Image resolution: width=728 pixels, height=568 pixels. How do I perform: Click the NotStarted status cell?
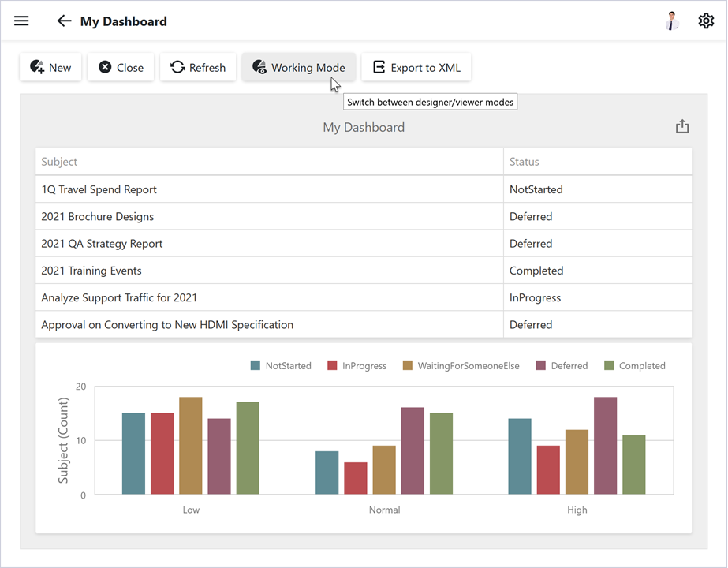(598, 189)
